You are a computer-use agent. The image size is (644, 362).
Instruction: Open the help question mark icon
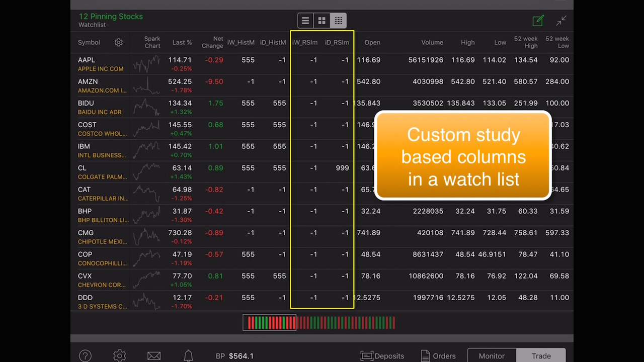click(x=85, y=356)
